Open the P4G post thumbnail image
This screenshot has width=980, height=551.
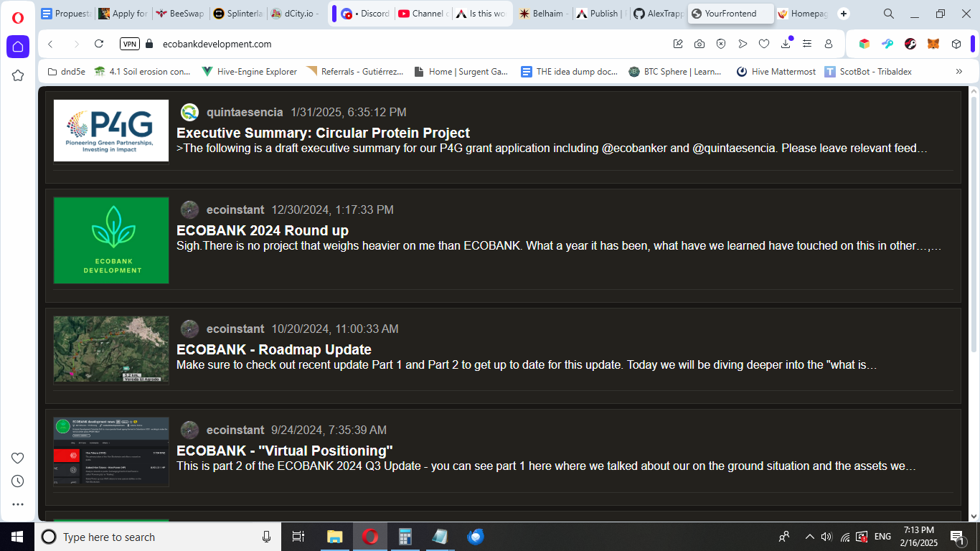[111, 131]
